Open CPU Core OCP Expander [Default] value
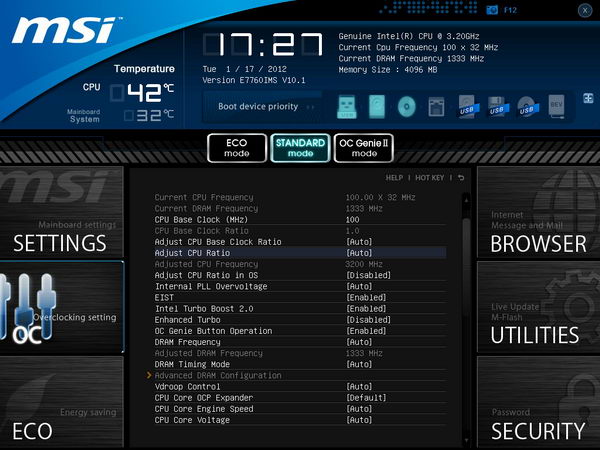This screenshot has width=600, height=450. point(366,398)
